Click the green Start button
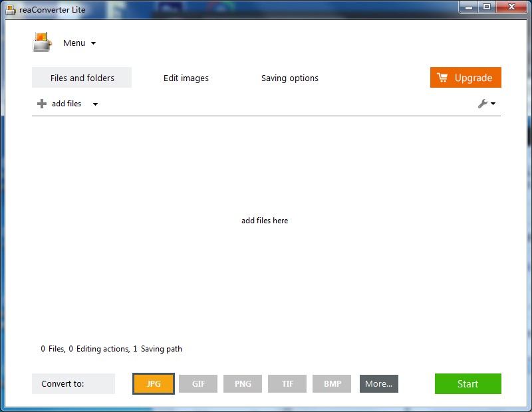 coord(468,384)
